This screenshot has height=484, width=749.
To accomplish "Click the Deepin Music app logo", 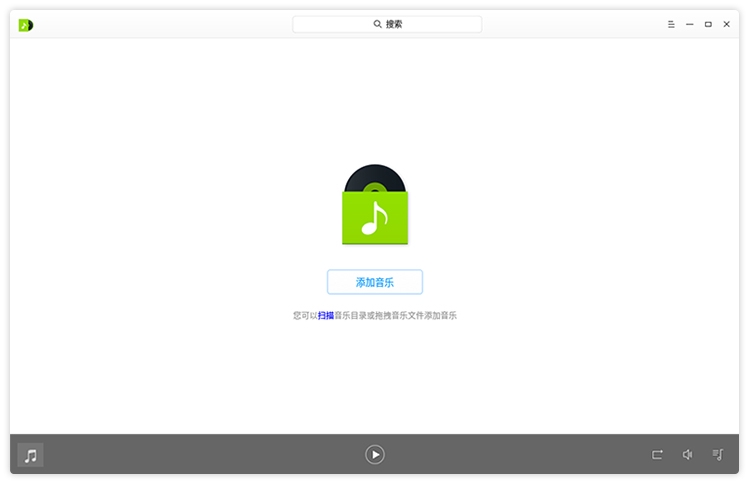I will click(x=26, y=25).
